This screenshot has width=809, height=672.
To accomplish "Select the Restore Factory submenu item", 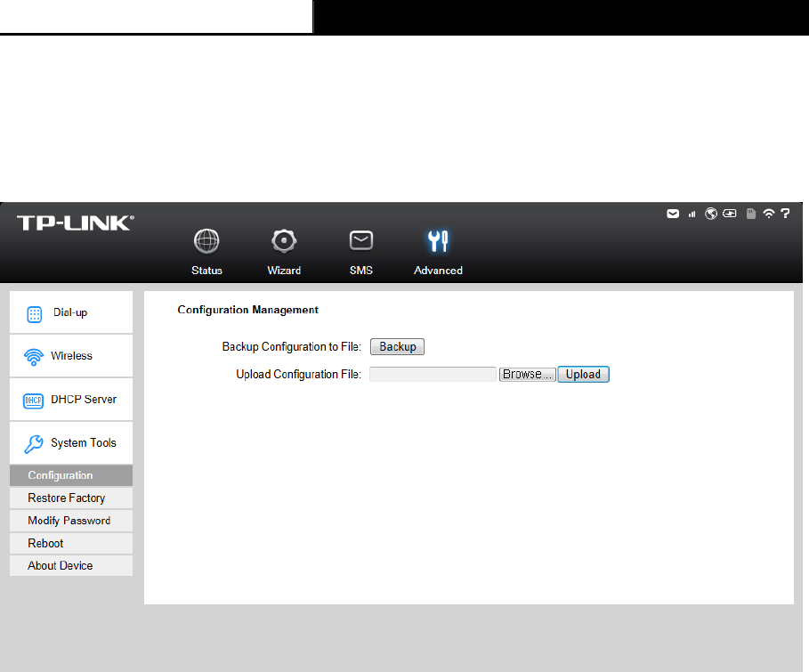I will click(71, 498).
